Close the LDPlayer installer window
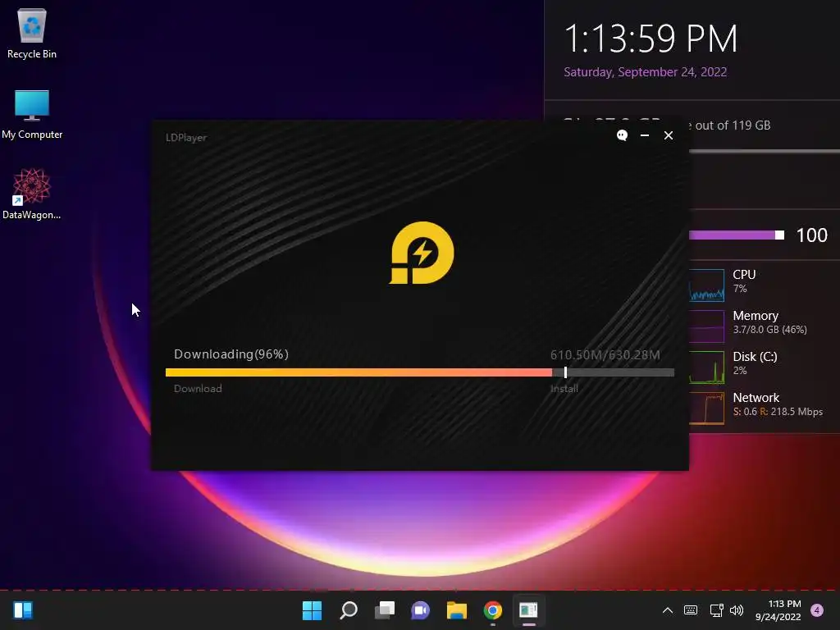The height and width of the screenshot is (630, 840). coord(668,135)
